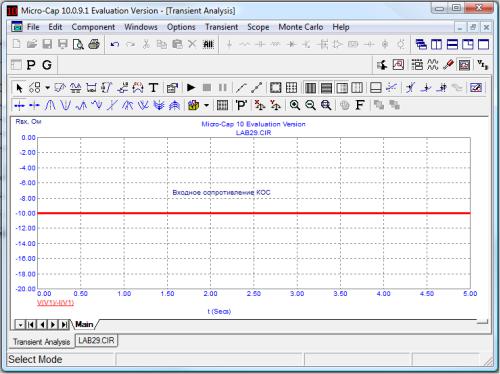
Task: Click the Go To X icon
Action: (260, 105)
